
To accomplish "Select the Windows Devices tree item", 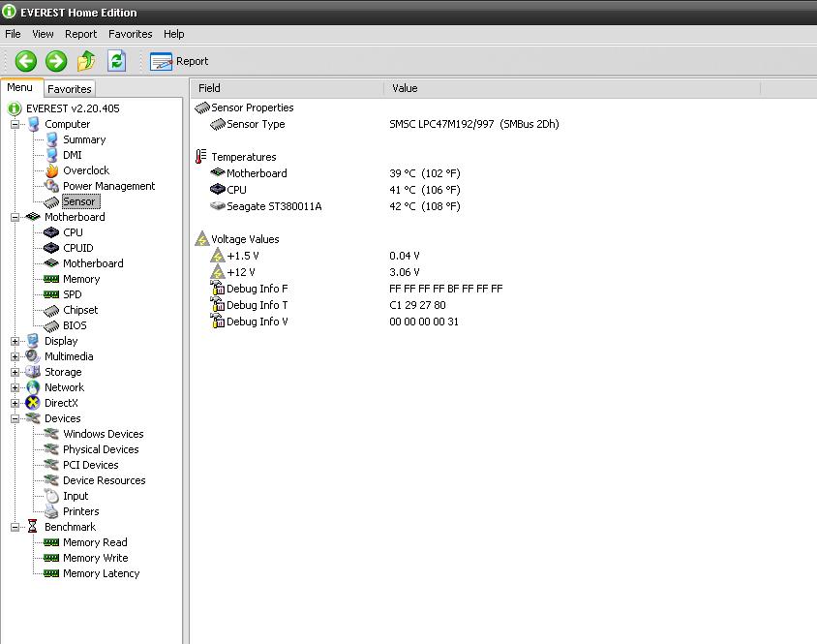I will (x=104, y=434).
